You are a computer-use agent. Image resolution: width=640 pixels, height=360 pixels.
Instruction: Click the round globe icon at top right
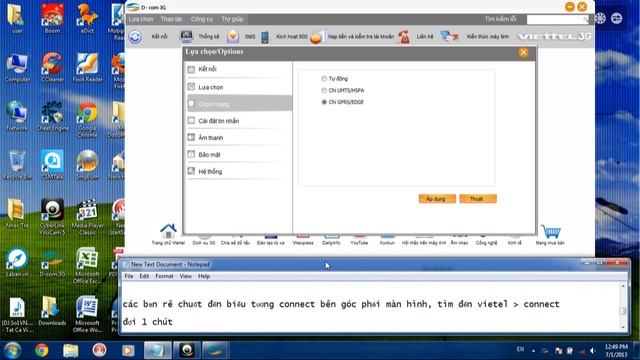[x=616, y=18]
